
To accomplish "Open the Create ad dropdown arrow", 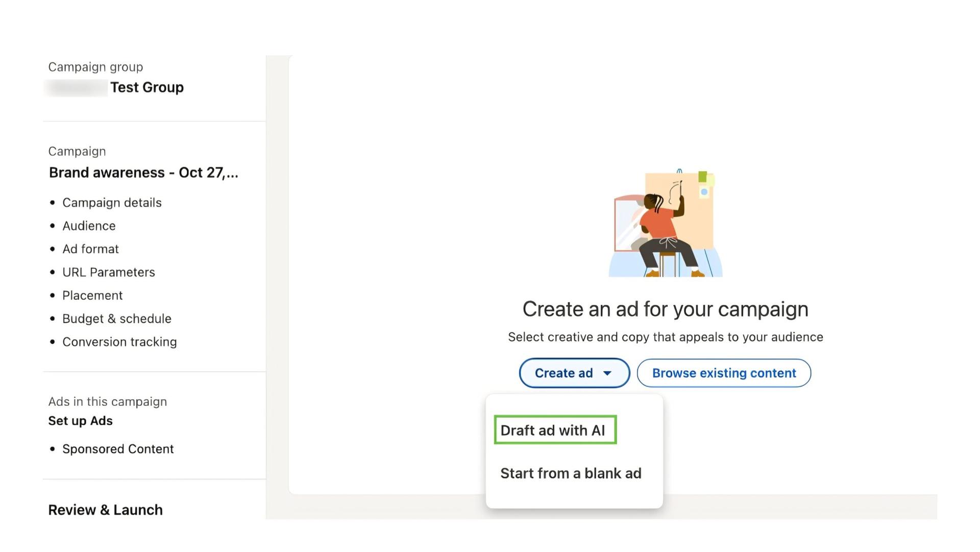I will click(x=607, y=373).
